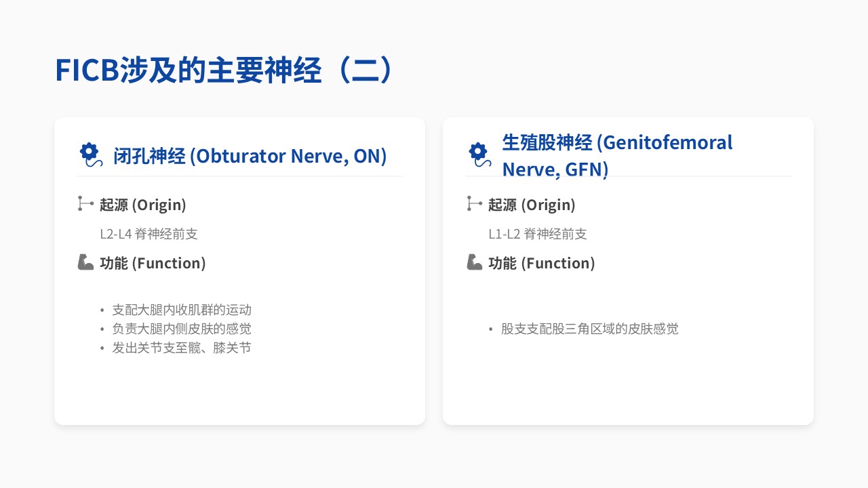Click the nerve icon beside the Genitofemoral Nerve heading
Viewport: 868px width, 488px height.
pyautogui.click(x=479, y=155)
